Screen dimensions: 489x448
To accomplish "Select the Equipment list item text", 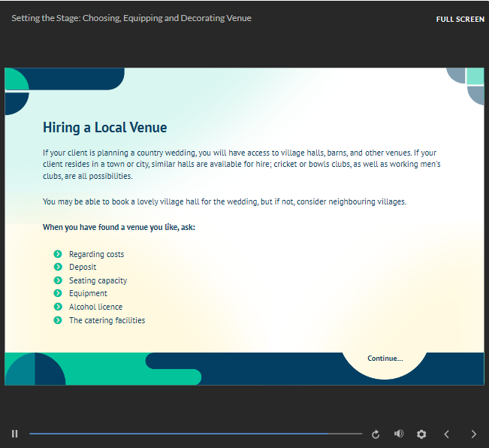I will click(88, 294).
